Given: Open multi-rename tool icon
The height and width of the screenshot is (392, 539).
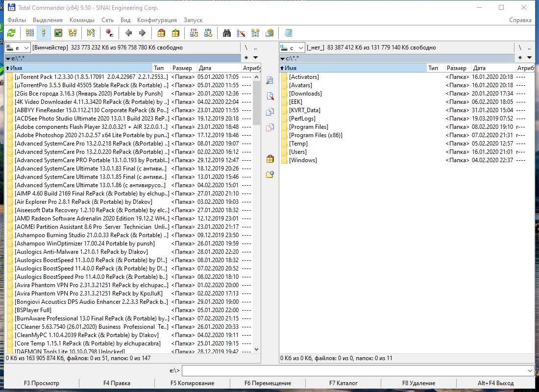Looking at the screenshot, I should pos(241,33).
